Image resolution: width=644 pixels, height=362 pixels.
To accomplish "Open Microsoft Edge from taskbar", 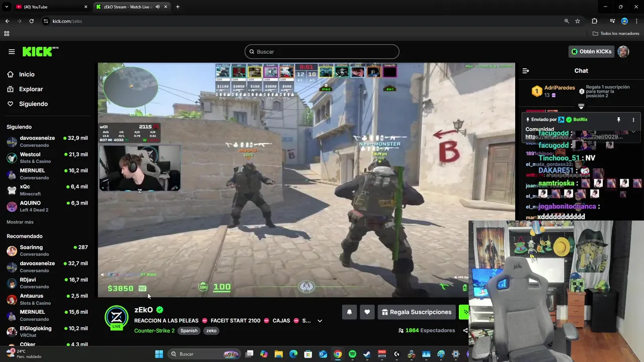I will pos(293,354).
